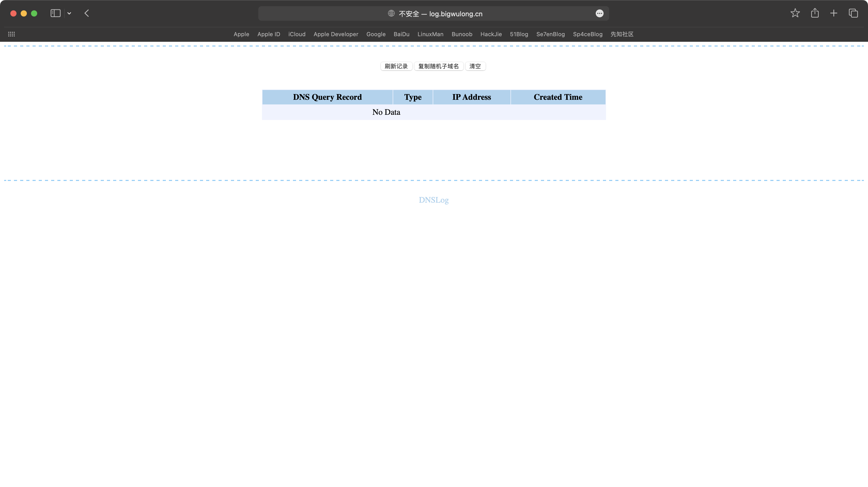This screenshot has width=868, height=487.
Task: Expand the browser tab strip dropdown
Action: click(69, 13)
